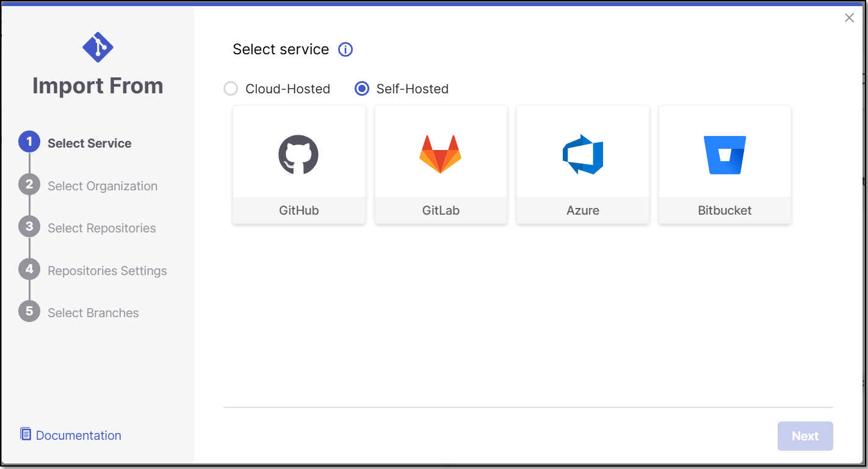
Task: Click the step 3 number circle
Action: (29, 226)
